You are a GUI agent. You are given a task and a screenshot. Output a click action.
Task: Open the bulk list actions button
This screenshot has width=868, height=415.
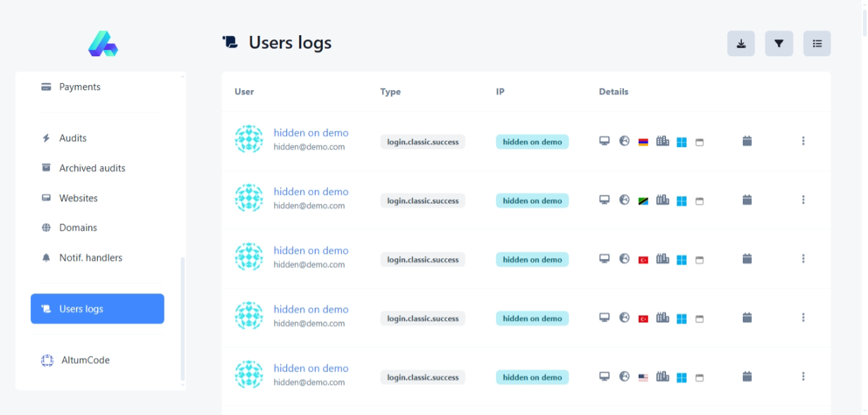[817, 44]
